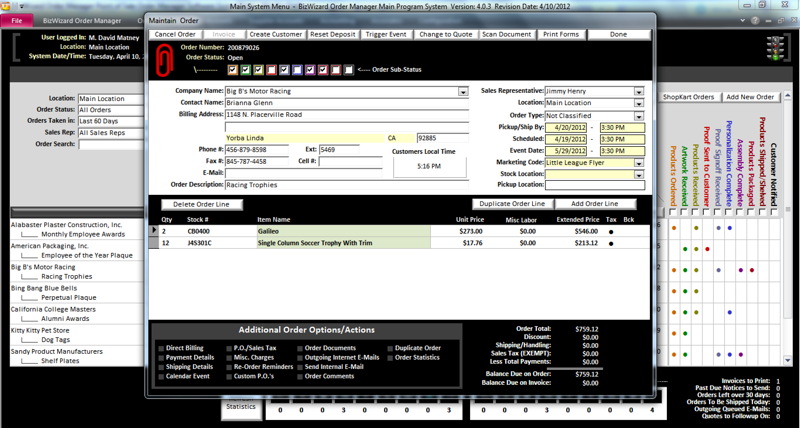
Task: Check the Order Documents option
Action: point(300,348)
